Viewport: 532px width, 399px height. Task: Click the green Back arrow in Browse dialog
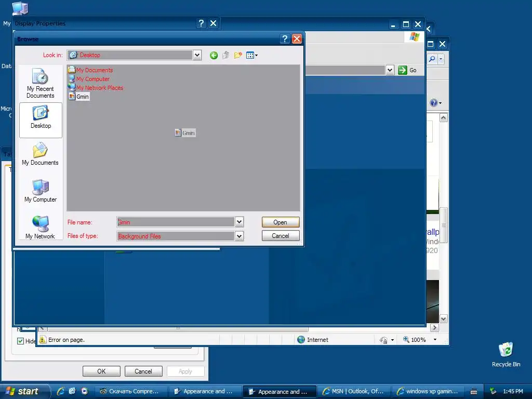[x=214, y=55]
